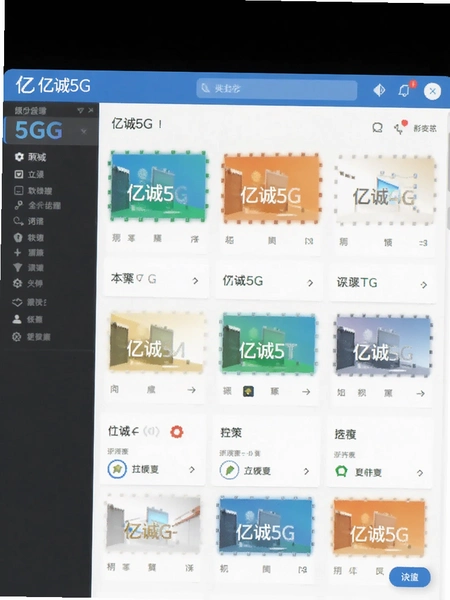Click the arrow under the teal-green thumbnail
Image resolution: width=450 pixels, height=600 pixels.
click(306, 392)
